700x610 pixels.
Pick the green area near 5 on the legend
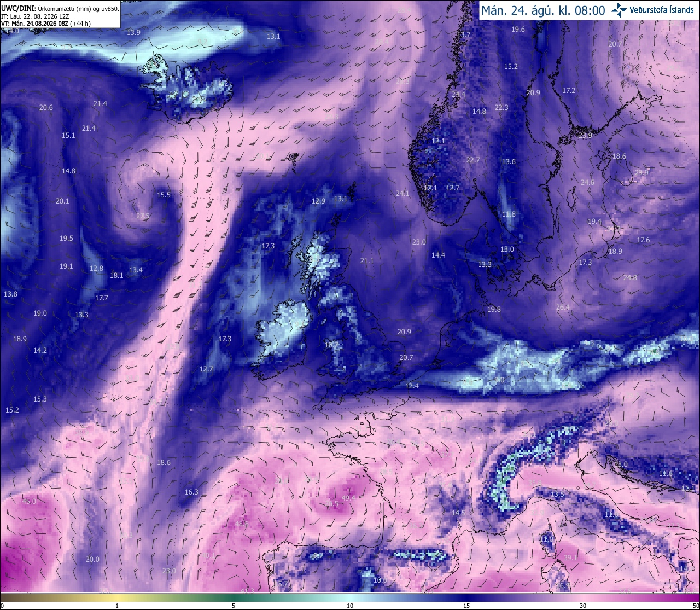pyautogui.click(x=234, y=598)
